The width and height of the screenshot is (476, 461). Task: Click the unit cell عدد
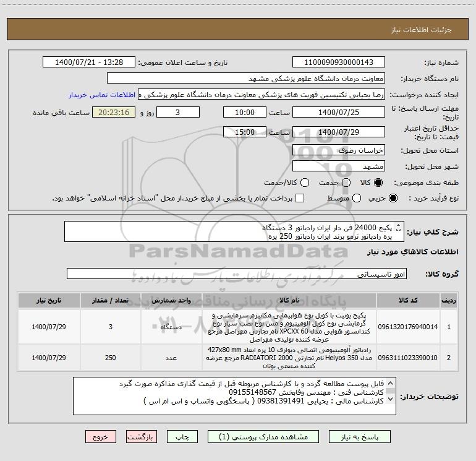click(x=171, y=358)
